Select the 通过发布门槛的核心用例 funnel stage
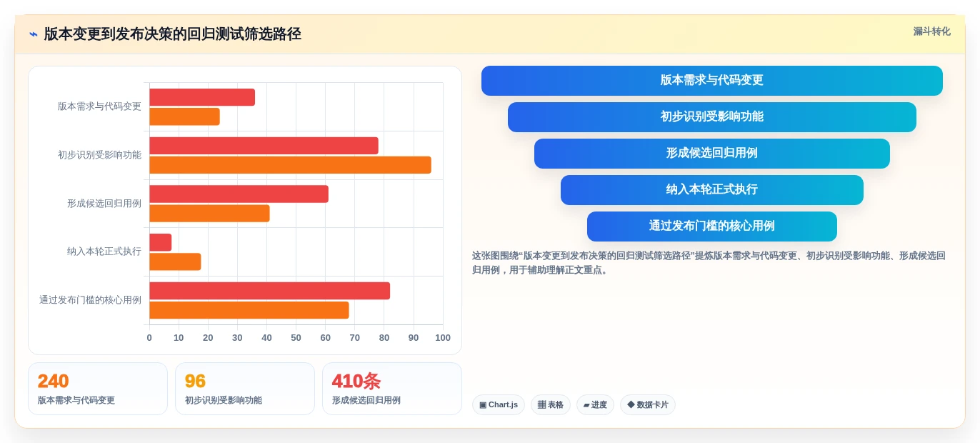Image resolution: width=980 pixels, height=443 pixels. pyautogui.click(x=711, y=227)
